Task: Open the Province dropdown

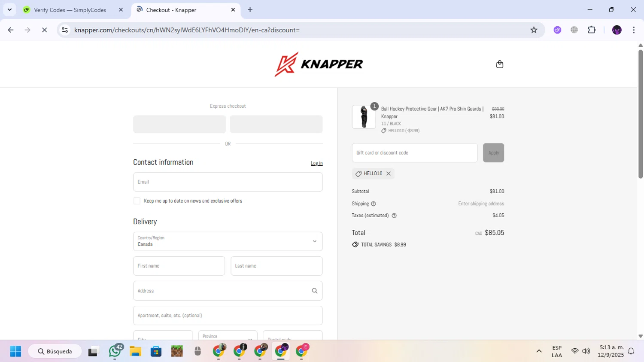Action: pyautogui.click(x=228, y=335)
